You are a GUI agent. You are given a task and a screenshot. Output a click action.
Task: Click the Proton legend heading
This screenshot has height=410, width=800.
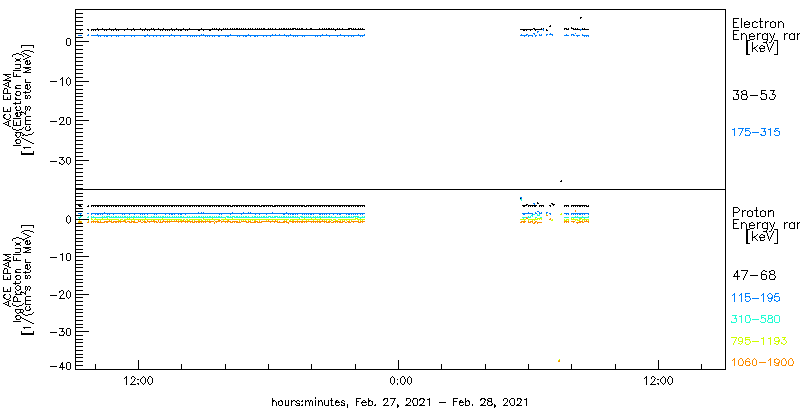coord(754,213)
